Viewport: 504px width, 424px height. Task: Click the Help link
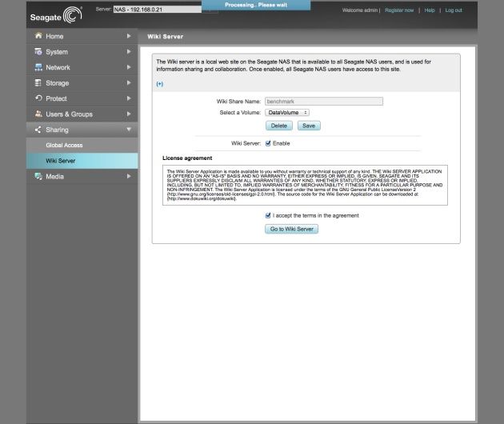click(430, 10)
